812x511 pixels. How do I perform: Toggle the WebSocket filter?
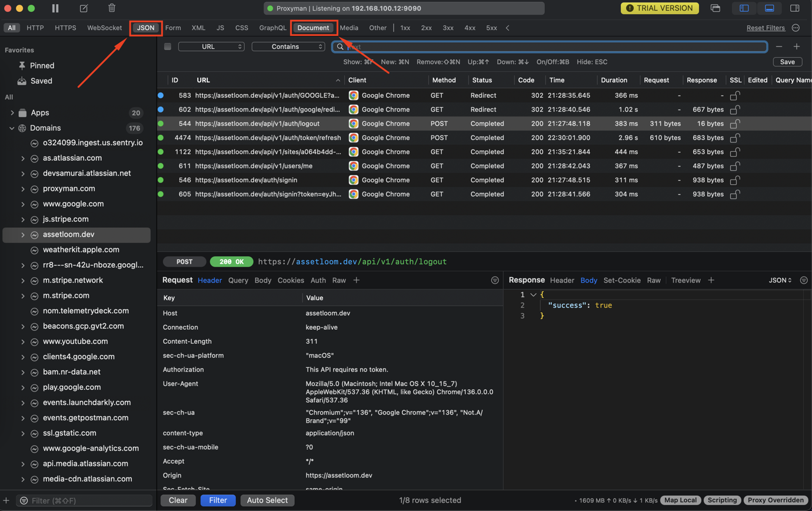click(x=104, y=28)
